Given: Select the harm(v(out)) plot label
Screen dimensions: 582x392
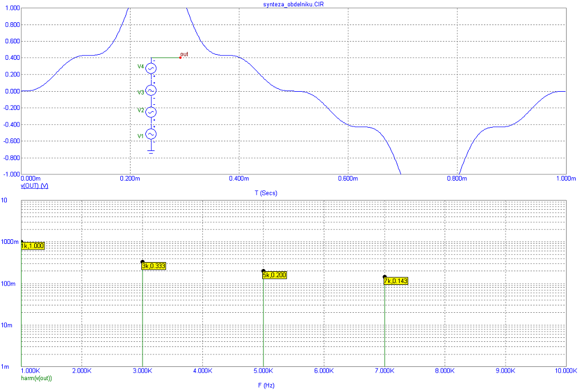Looking at the screenshot, I should point(36,378).
